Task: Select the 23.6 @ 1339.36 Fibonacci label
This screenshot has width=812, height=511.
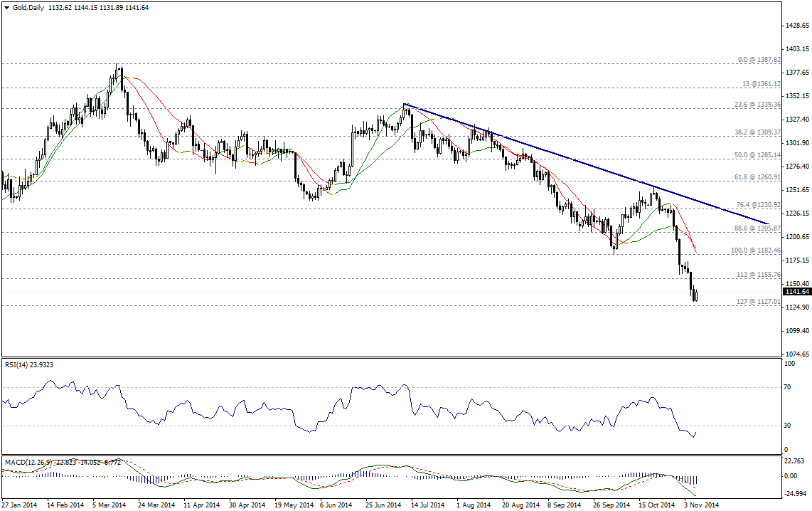Action: (x=758, y=104)
